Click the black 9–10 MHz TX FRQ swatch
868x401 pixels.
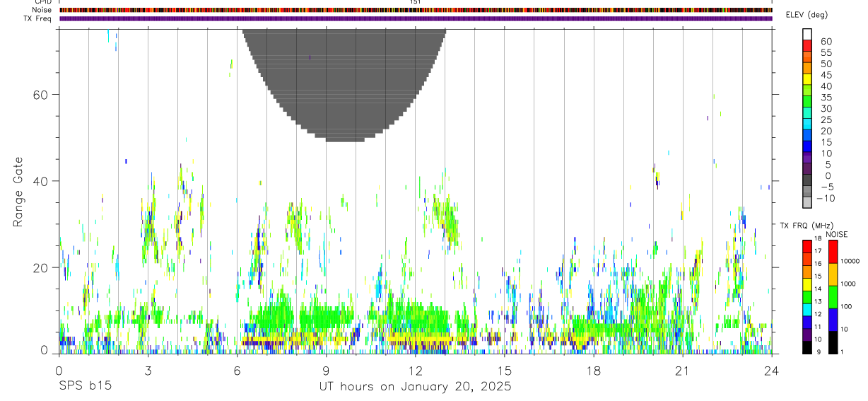[807, 348]
